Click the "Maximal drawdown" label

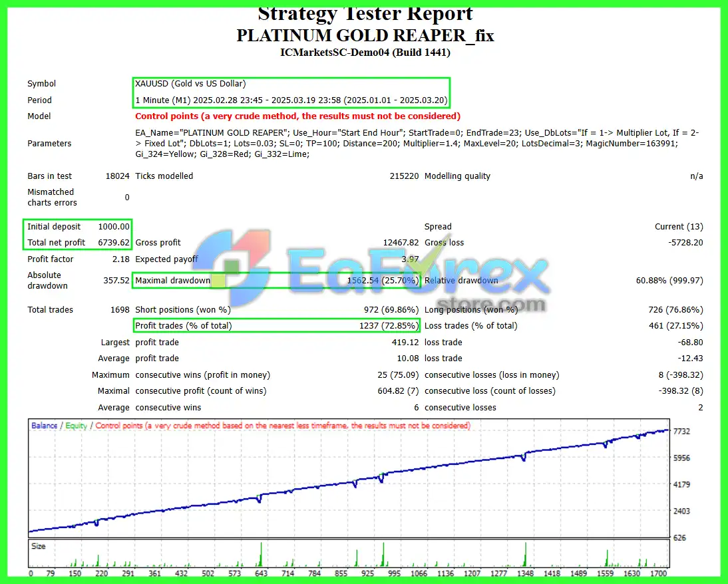click(172, 281)
